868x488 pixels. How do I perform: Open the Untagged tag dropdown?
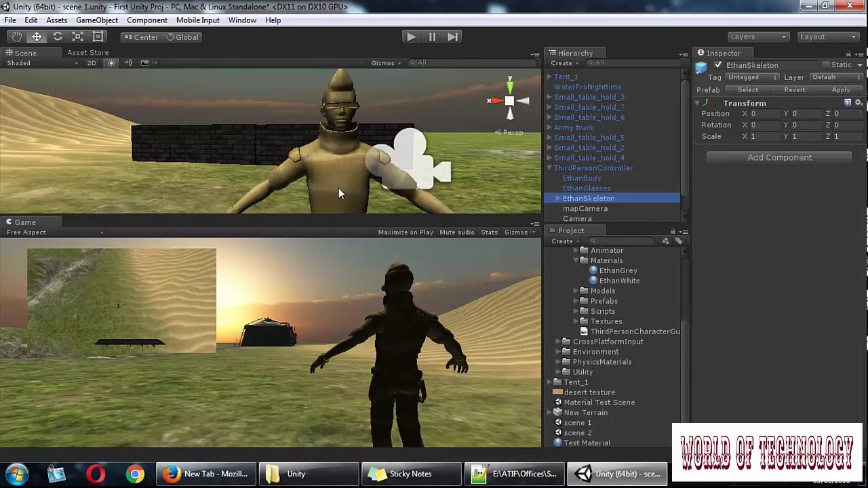pyautogui.click(x=752, y=77)
